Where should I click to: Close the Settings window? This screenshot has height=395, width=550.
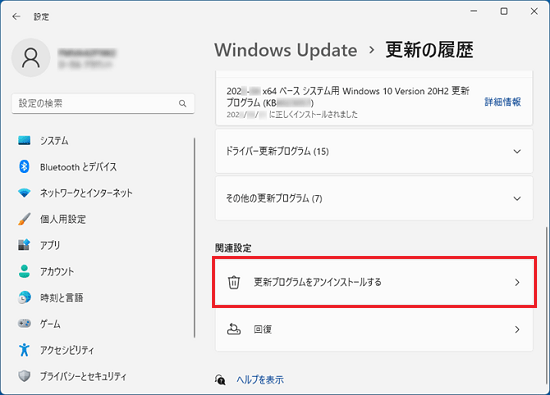pyautogui.click(x=534, y=11)
